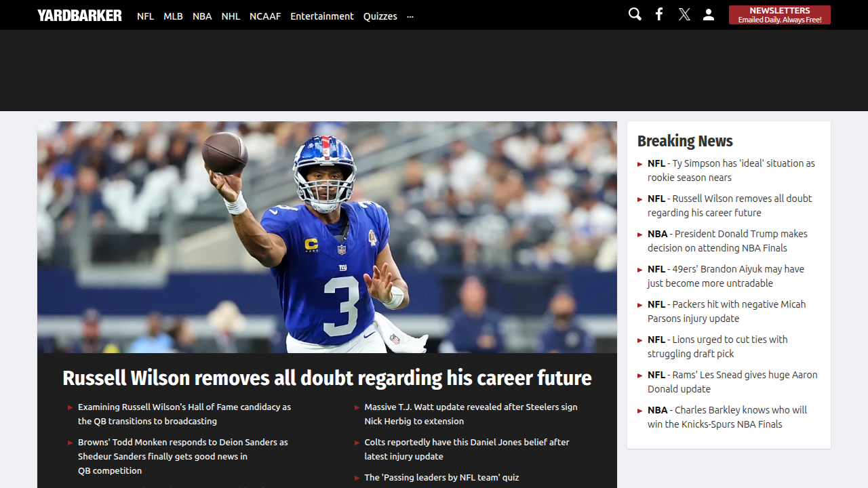Choose NCAAF from the navigation bar
The image size is (868, 488).
[x=265, y=16]
